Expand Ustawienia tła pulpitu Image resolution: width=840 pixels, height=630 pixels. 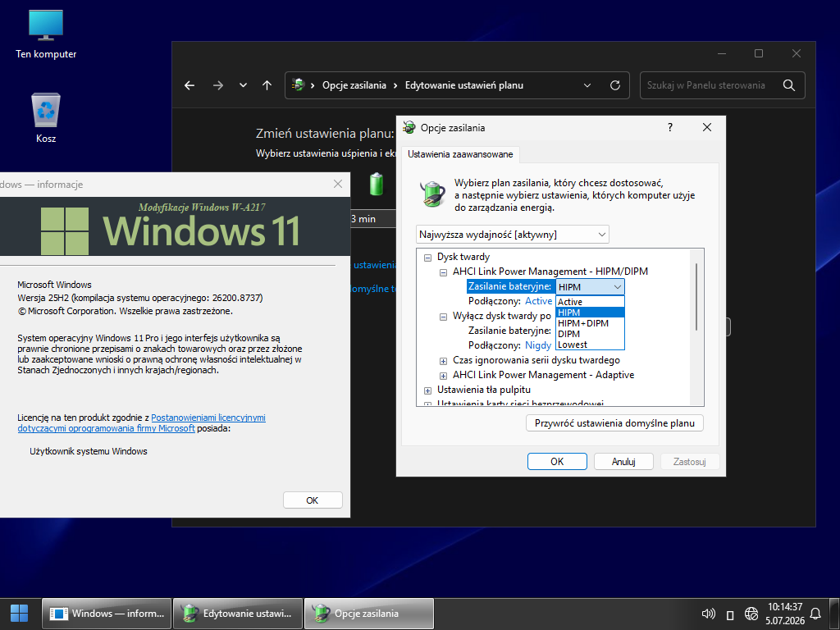(x=427, y=390)
